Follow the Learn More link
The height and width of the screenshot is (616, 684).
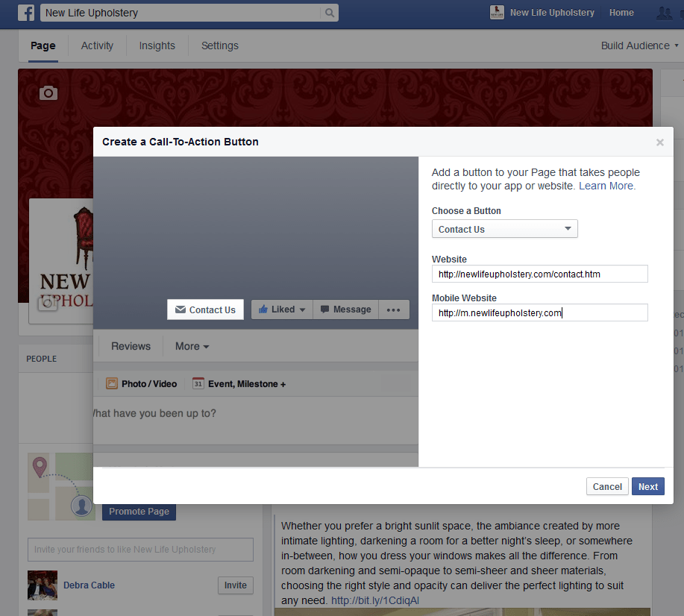tap(607, 186)
